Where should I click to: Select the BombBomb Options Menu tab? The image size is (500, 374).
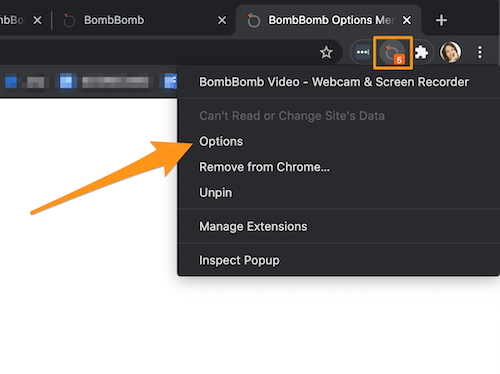[328, 20]
